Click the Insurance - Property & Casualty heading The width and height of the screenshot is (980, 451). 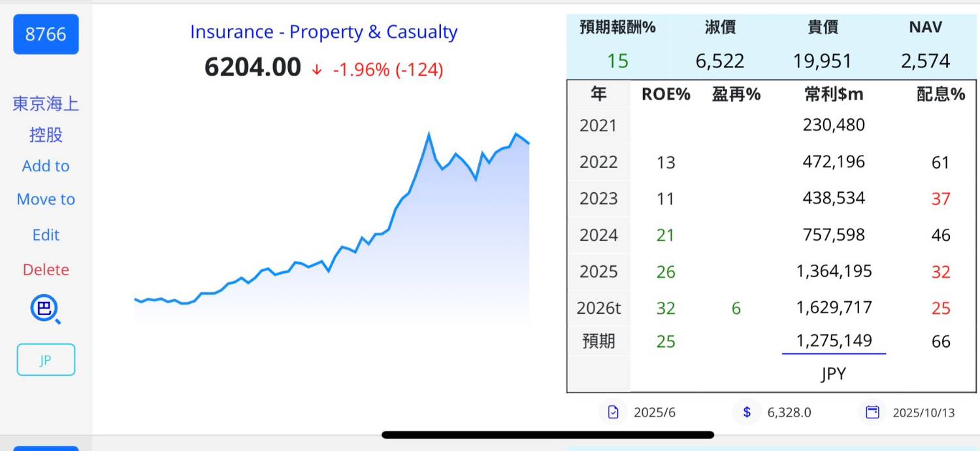point(323,32)
